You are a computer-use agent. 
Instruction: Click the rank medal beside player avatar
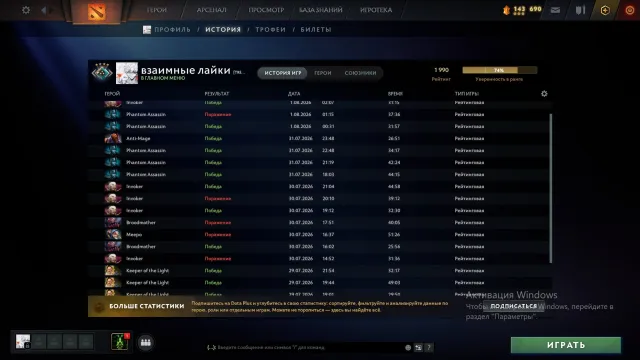click(102, 72)
